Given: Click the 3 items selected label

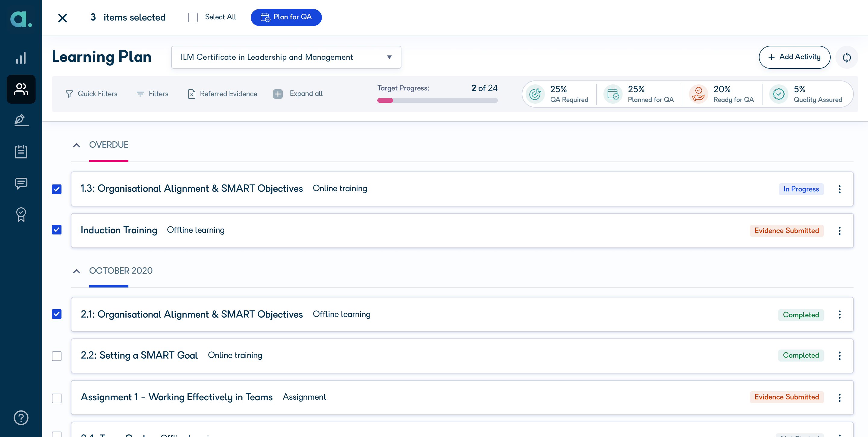Looking at the screenshot, I should [128, 17].
